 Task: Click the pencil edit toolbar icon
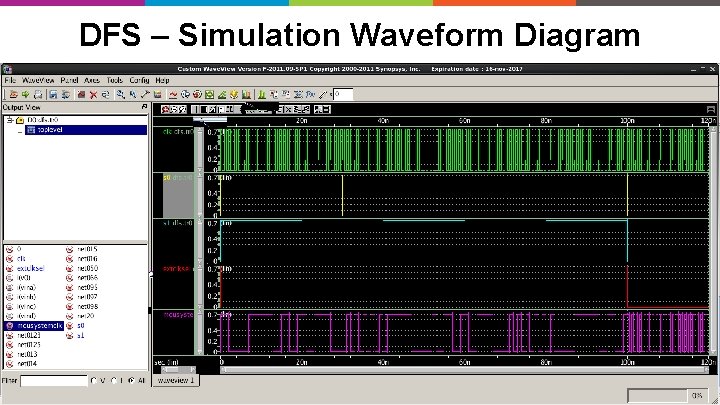click(x=323, y=95)
